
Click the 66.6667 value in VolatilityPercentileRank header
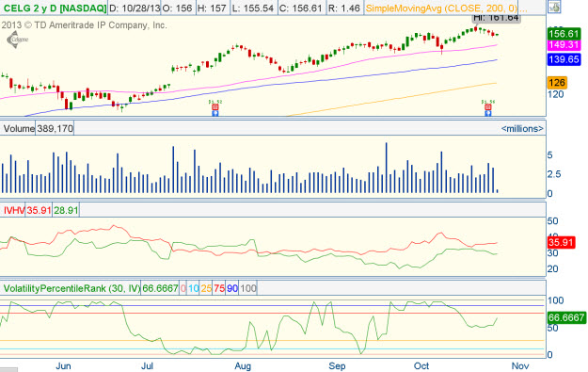[x=160, y=288]
